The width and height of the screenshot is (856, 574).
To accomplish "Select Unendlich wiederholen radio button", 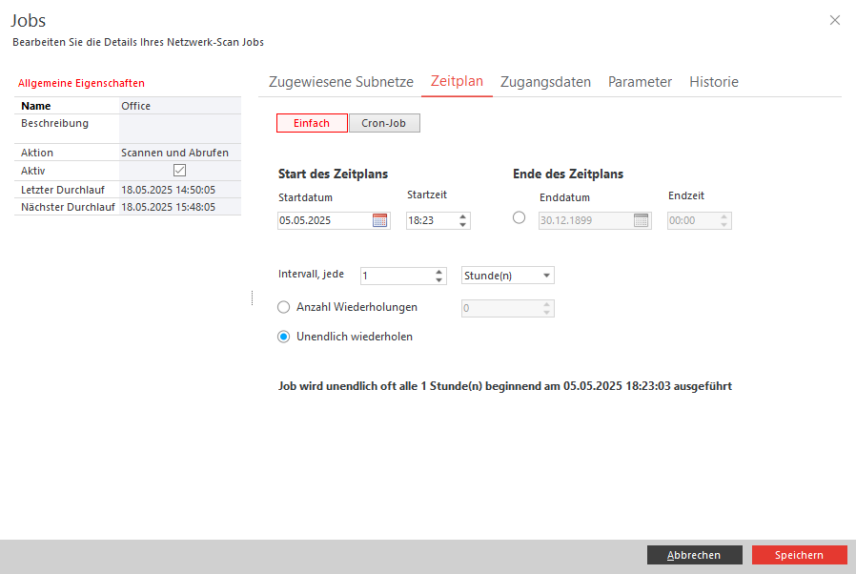I will 284,337.
